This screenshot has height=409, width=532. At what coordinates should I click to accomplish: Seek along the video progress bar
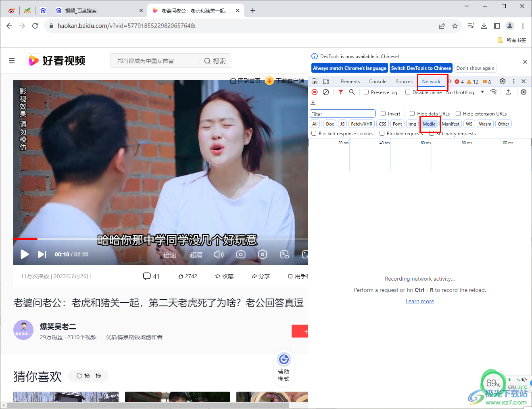coord(161,239)
